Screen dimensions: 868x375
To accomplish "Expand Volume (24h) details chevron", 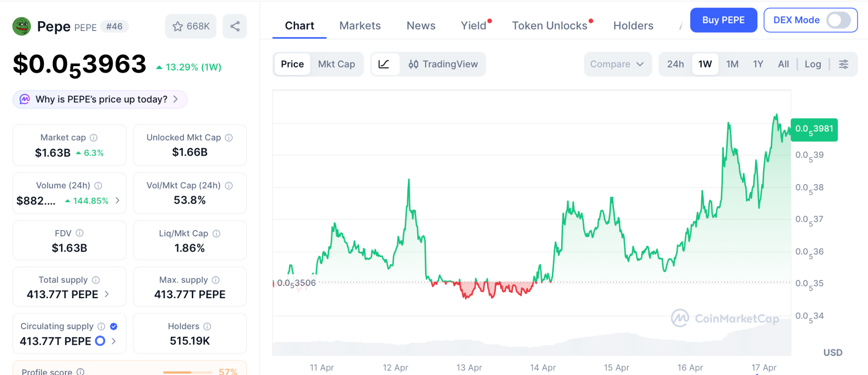I will tap(117, 200).
